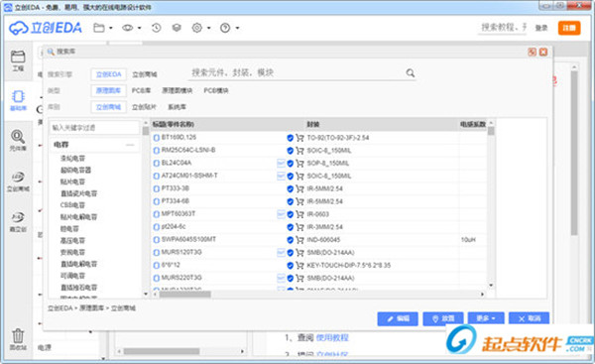Click the cart icon for MURS120T3G
Image resolution: width=595 pixels, height=364 pixels.
299,252
